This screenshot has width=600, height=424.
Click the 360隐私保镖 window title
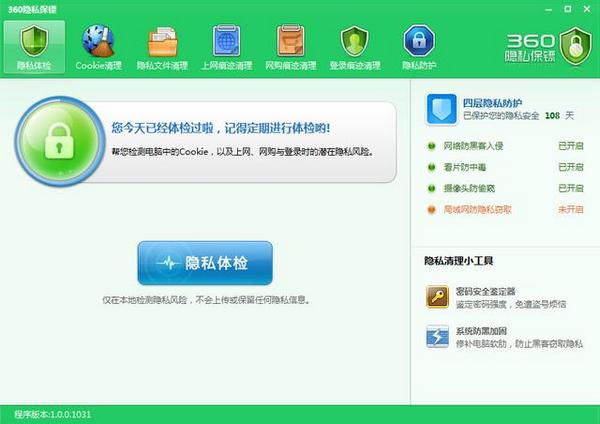[x=32, y=10]
